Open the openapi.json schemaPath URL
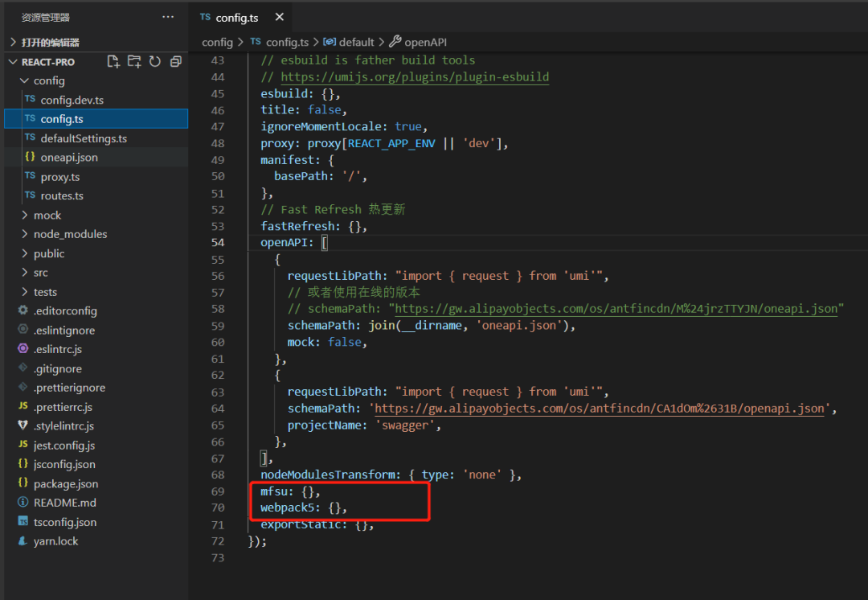The height and width of the screenshot is (600, 868). click(x=600, y=409)
